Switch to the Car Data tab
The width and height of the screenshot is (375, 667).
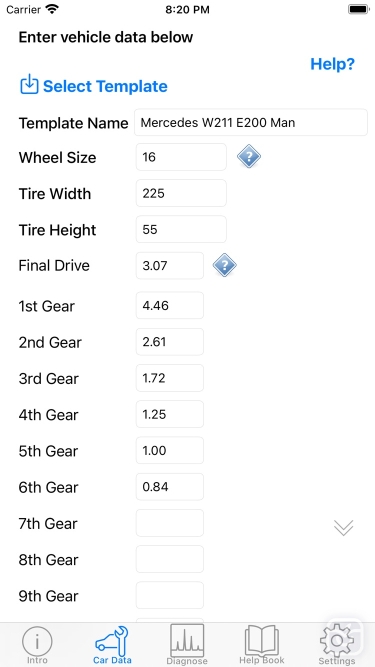coord(112,645)
